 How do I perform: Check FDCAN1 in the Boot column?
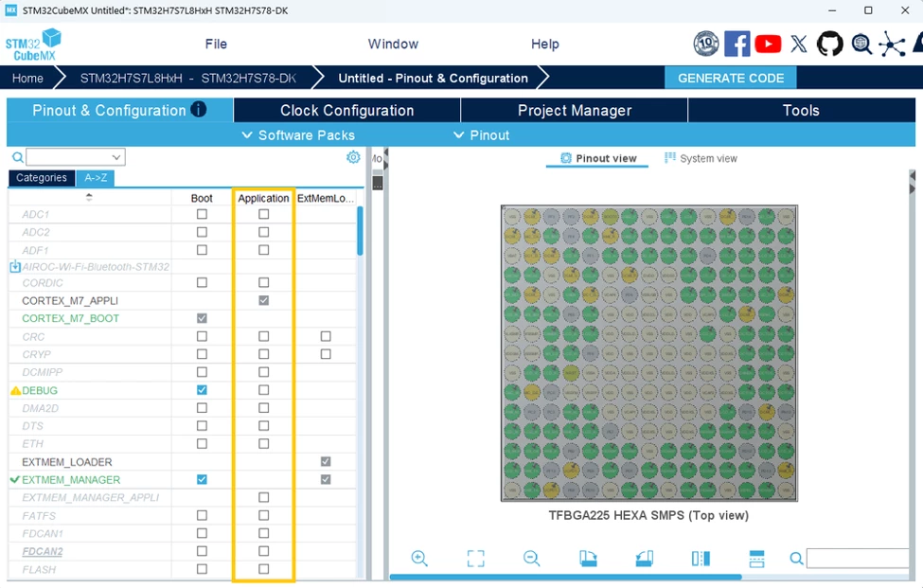tap(202, 533)
